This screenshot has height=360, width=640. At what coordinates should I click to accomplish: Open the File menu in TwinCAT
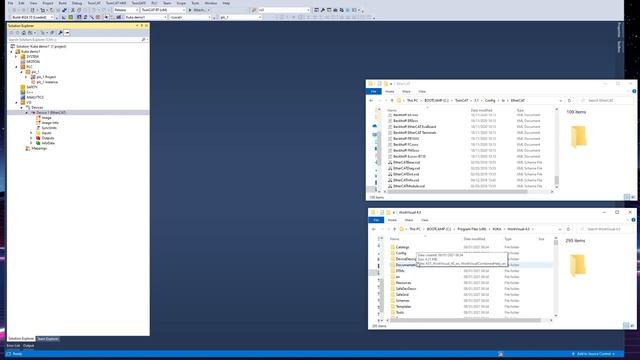(x=11, y=3)
